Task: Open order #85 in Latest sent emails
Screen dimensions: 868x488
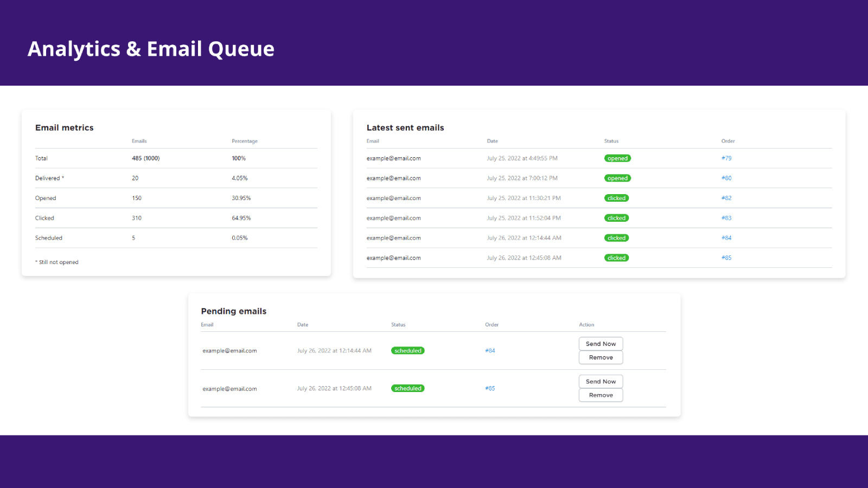Action: click(x=726, y=258)
